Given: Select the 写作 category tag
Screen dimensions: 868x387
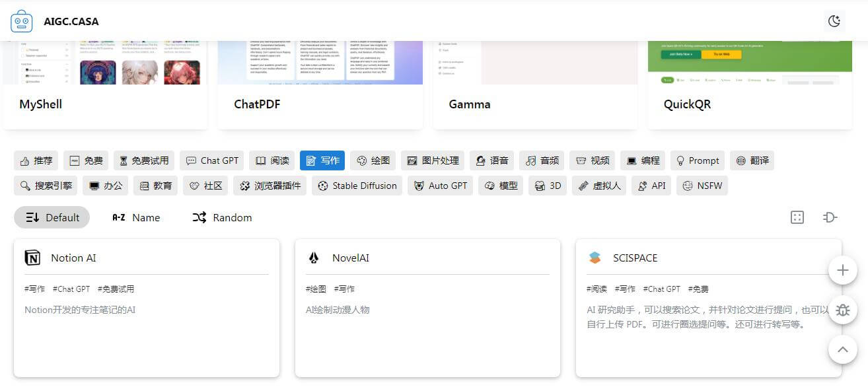Looking at the screenshot, I should tap(322, 160).
